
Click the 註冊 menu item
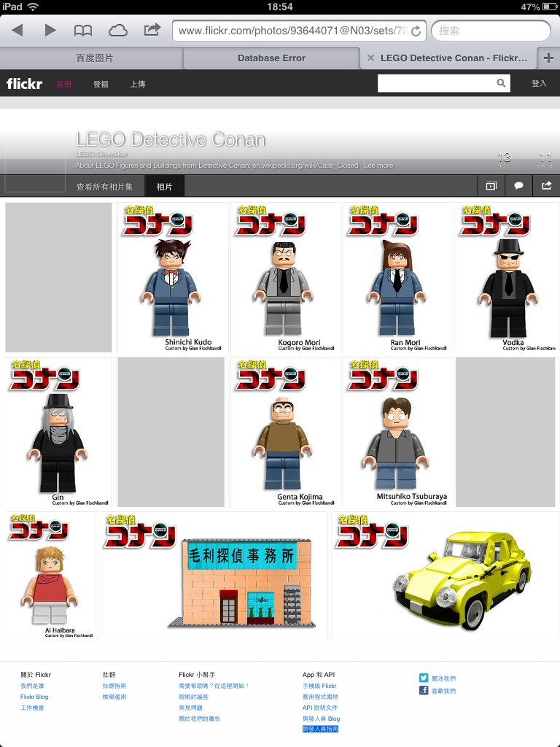pos(64,85)
